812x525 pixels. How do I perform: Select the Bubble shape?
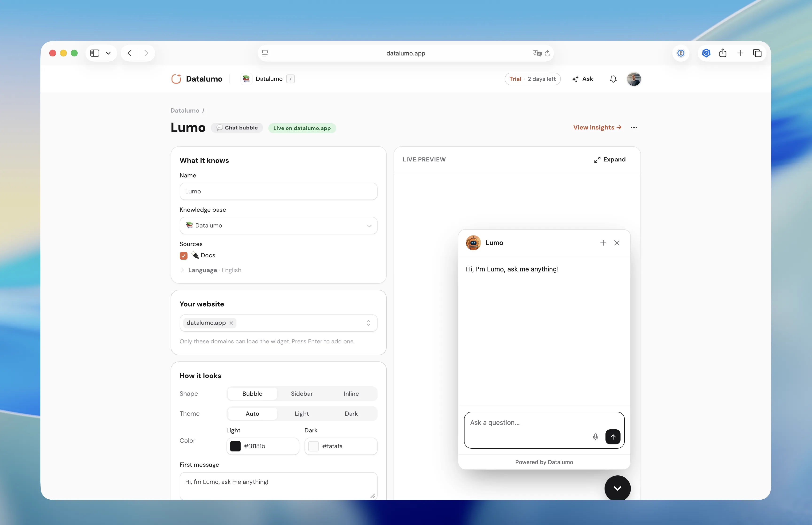252,393
